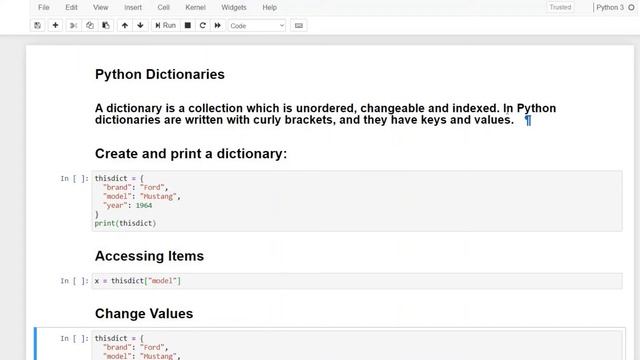The height and width of the screenshot is (360, 640).
Task: Open the Cell menu
Action: coord(164,7)
